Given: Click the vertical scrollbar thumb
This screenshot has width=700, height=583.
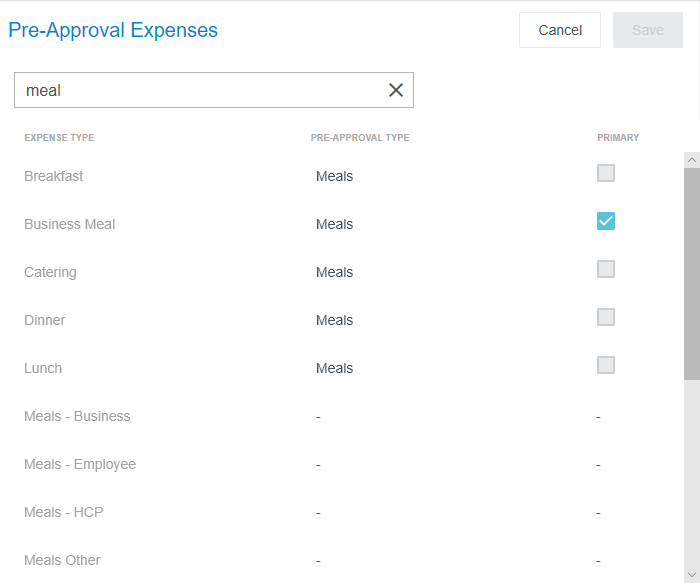Looking at the screenshot, I should coord(692,274).
